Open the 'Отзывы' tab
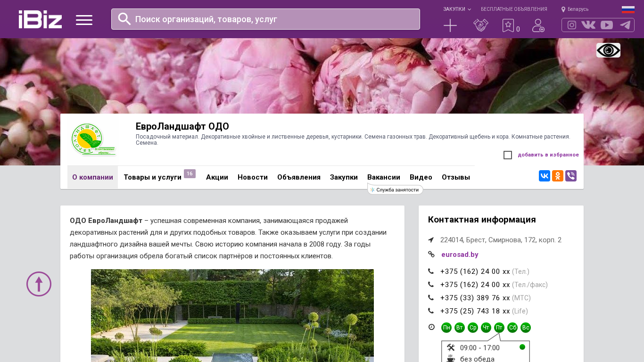This screenshot has width=644, height=362. tap(455, 177)
